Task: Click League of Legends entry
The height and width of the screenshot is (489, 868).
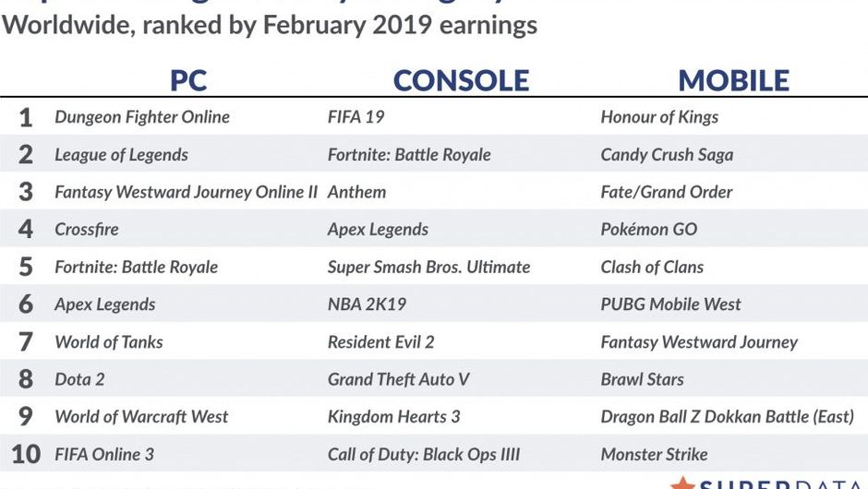Action: point(121,155)
